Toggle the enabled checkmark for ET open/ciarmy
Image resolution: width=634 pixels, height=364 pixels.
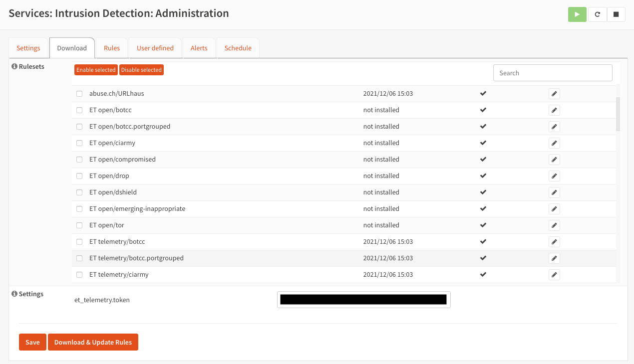tap(483, 143)
